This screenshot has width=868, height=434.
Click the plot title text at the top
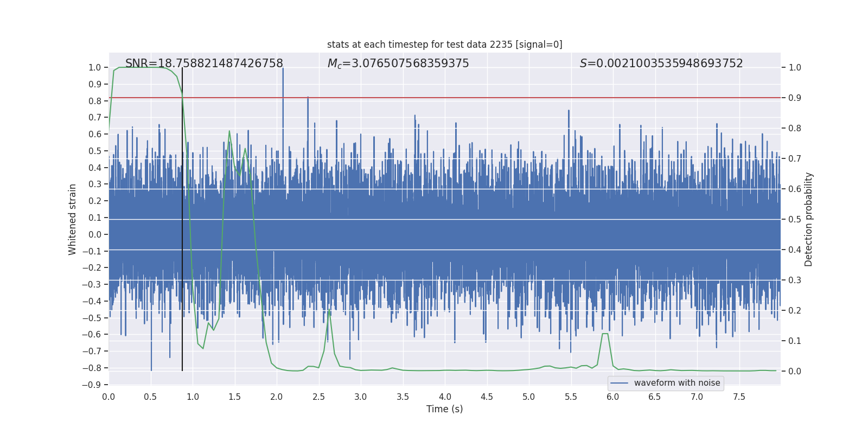[444, 44]
